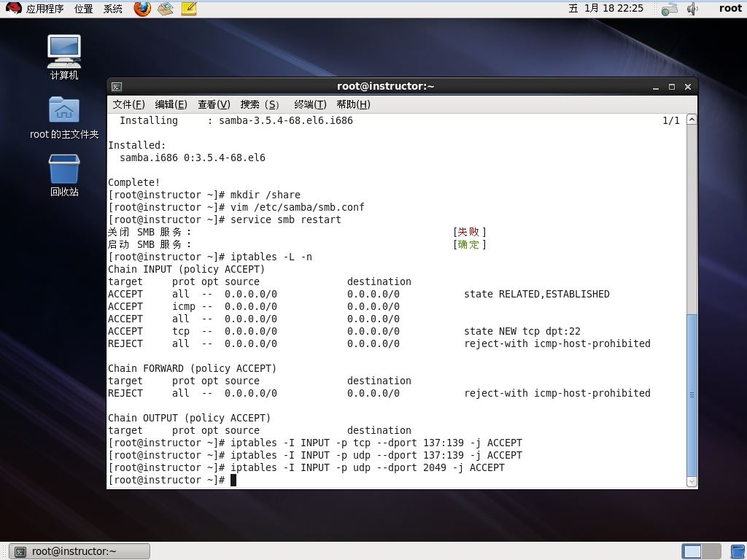This screenshot has width=747, height=560.
Task: Click the terminal cursor at last prompt
Action: pos(233,480)
